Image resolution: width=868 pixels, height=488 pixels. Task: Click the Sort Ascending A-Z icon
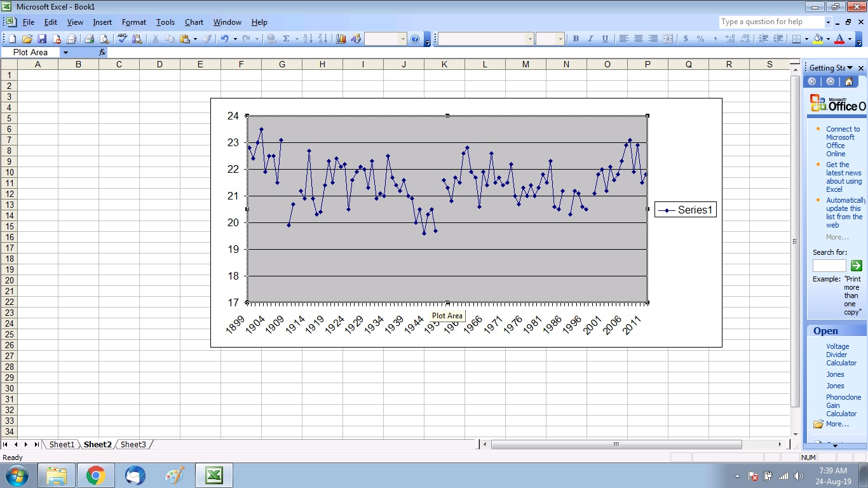pyautogui.click(x=308, y=39)
